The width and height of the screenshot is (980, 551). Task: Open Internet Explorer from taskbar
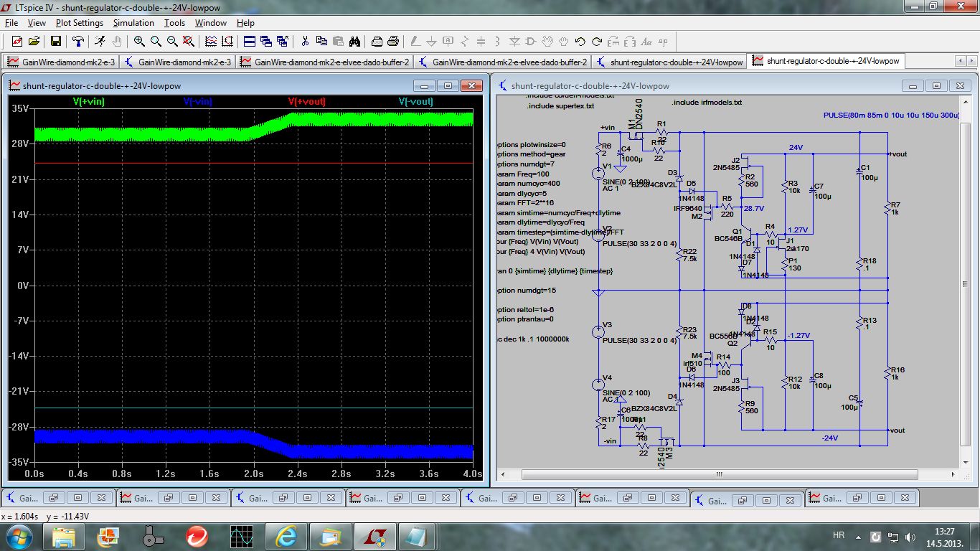click(x=286, y=536)
